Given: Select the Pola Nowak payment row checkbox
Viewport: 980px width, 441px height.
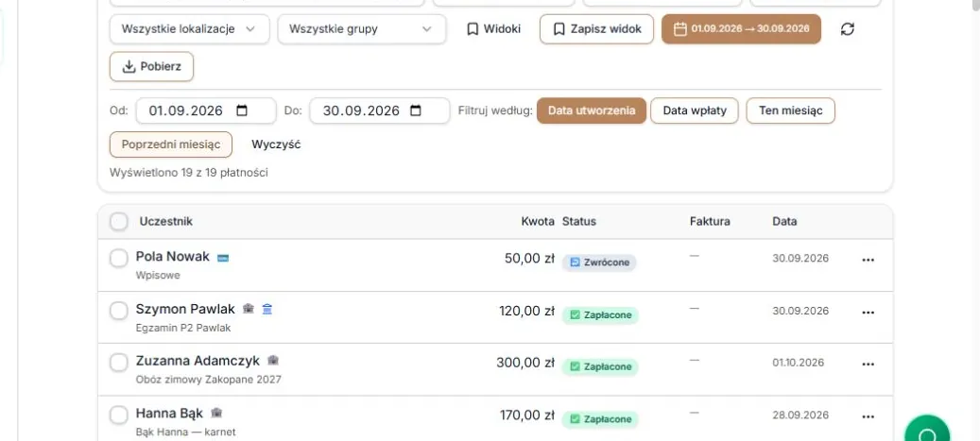Looking at the screenshot, I should point(119,258).
